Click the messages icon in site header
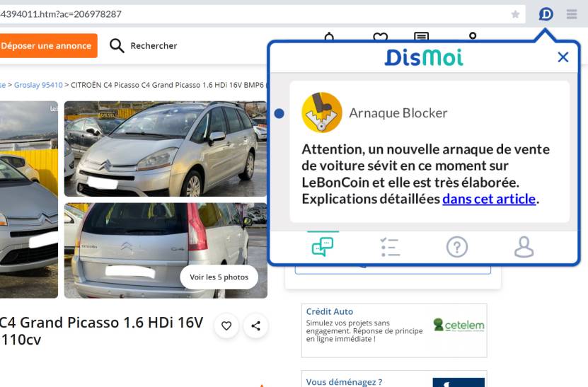 tap(421, 36)
